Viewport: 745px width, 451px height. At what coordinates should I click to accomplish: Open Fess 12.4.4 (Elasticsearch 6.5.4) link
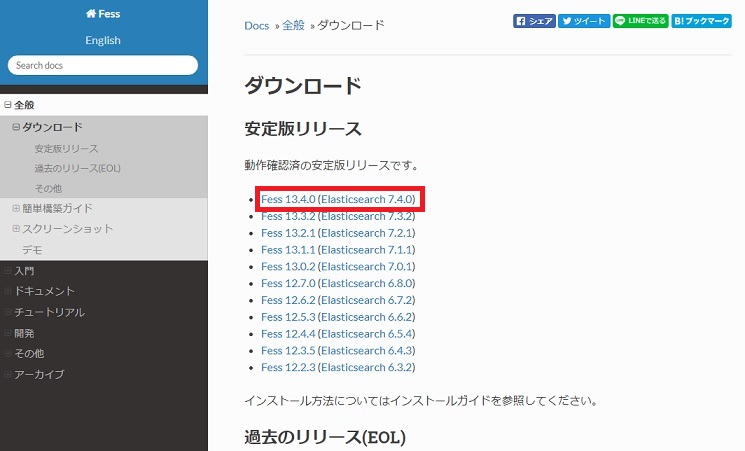pos(338,334)
